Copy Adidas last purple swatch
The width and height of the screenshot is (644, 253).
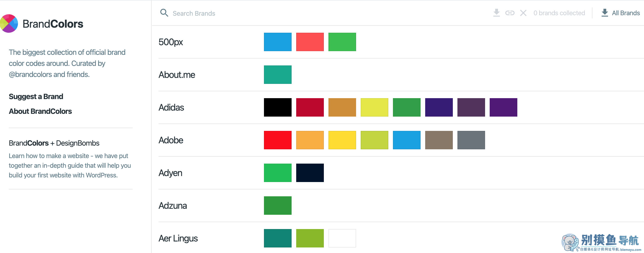click(x=503, y=108)
